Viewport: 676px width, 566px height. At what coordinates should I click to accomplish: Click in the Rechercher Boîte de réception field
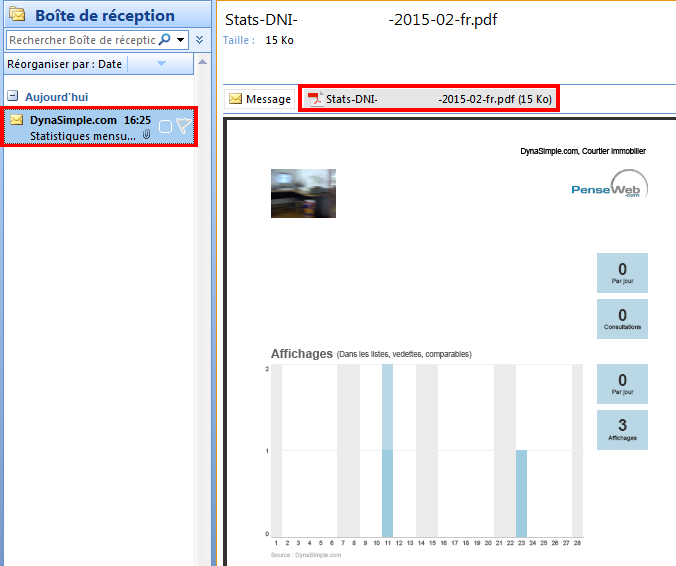pyautogui.click(x=80, y=40)
